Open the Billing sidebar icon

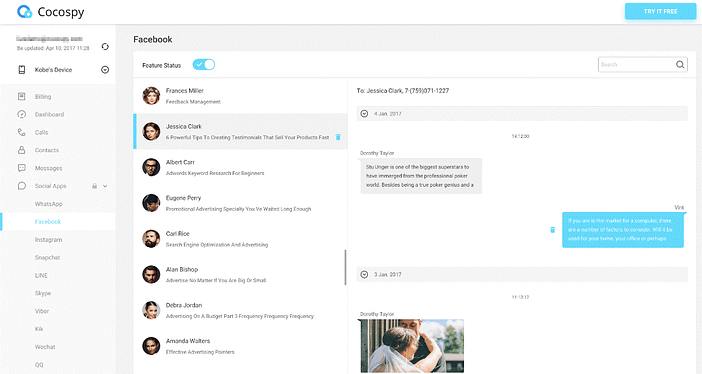click(x=21, y=96)
